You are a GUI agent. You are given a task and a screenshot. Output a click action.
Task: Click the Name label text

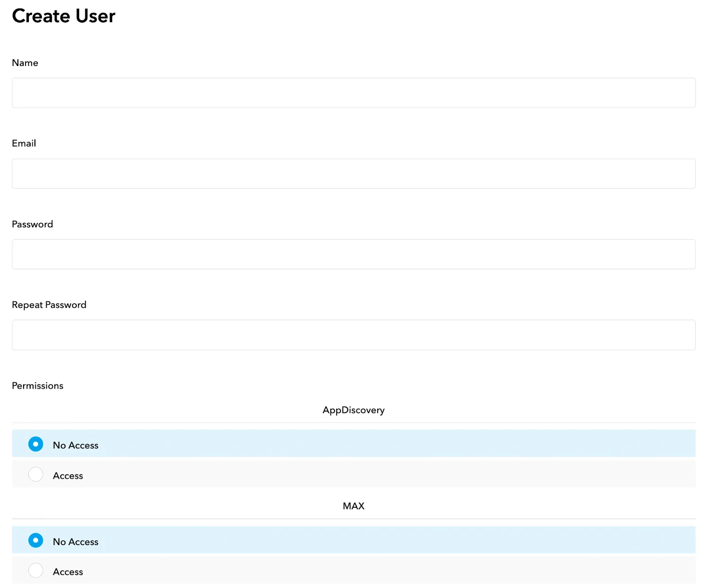click(x=25, y=63)
